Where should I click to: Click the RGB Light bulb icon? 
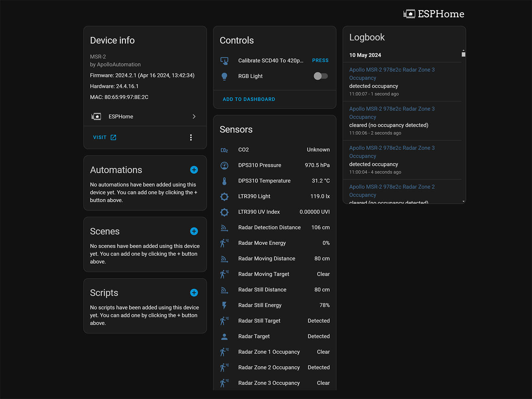[224, 76]
